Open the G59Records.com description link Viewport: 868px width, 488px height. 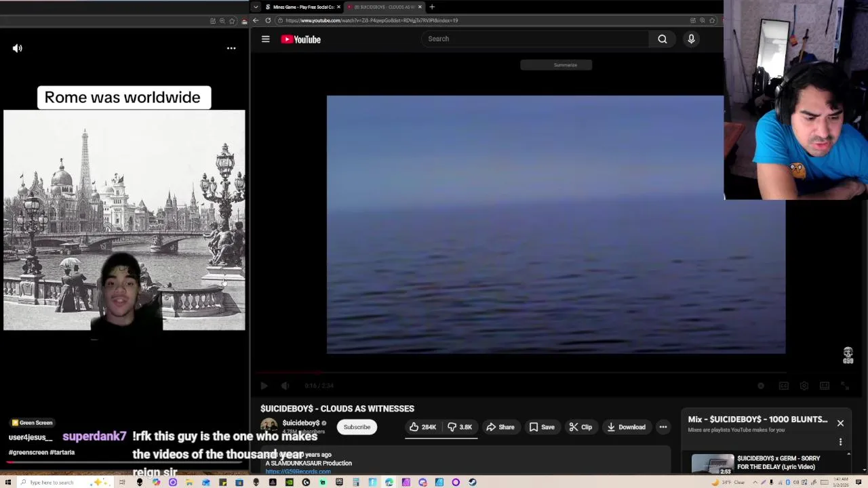pos(298,471)
